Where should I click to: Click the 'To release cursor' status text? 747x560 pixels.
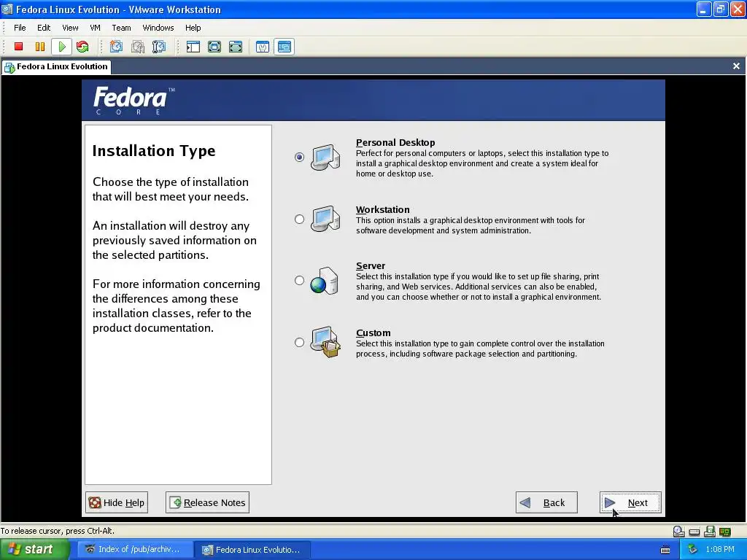(x=58, y=531)
